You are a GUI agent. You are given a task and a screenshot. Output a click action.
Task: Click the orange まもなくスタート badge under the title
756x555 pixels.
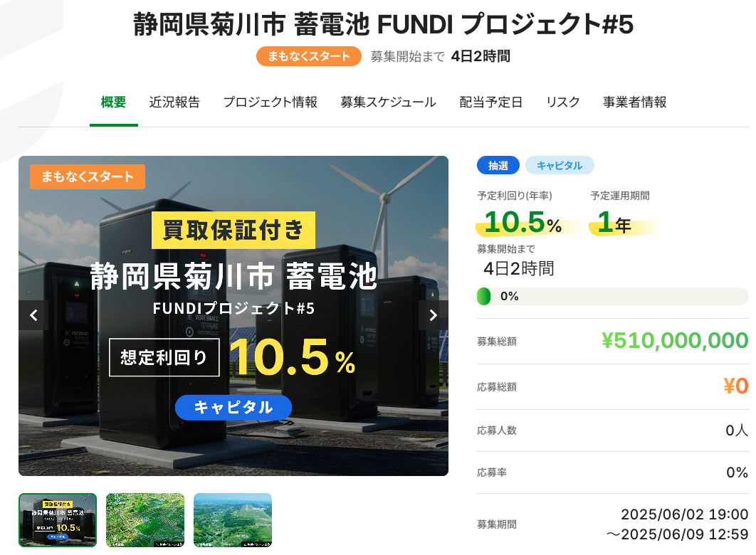coord(308,56)
